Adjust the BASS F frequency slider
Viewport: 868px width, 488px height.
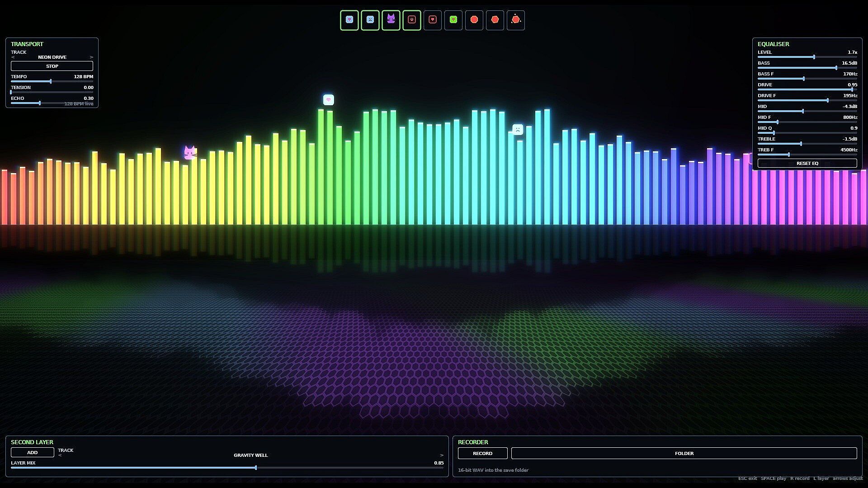click(x=807, y=79)
